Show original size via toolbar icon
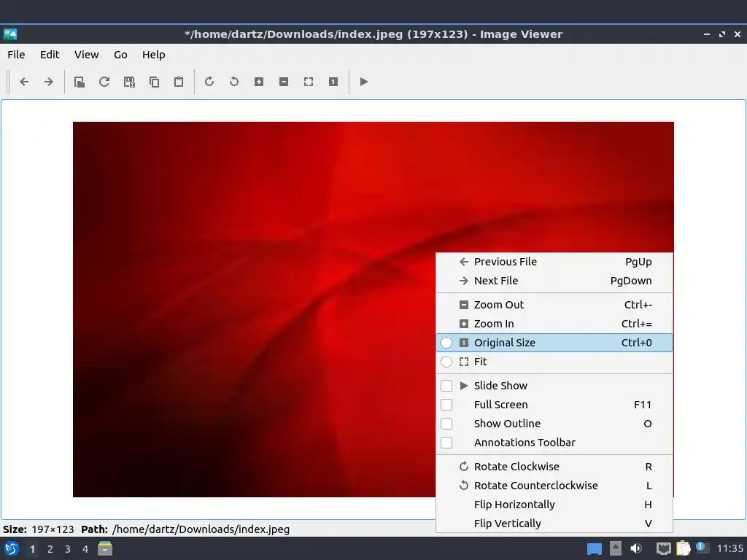747x560 pixels. (333, 82)
